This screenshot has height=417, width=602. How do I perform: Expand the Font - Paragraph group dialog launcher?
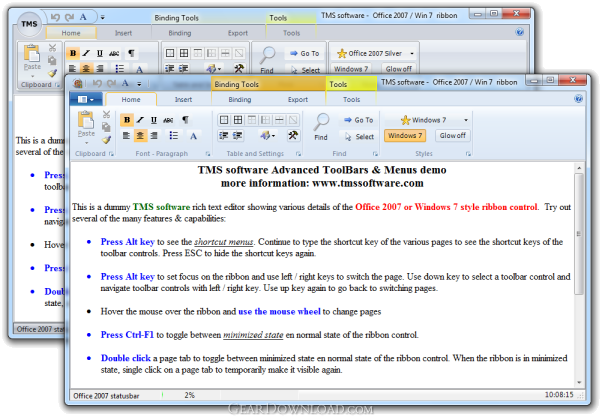(x=208, y=154)
